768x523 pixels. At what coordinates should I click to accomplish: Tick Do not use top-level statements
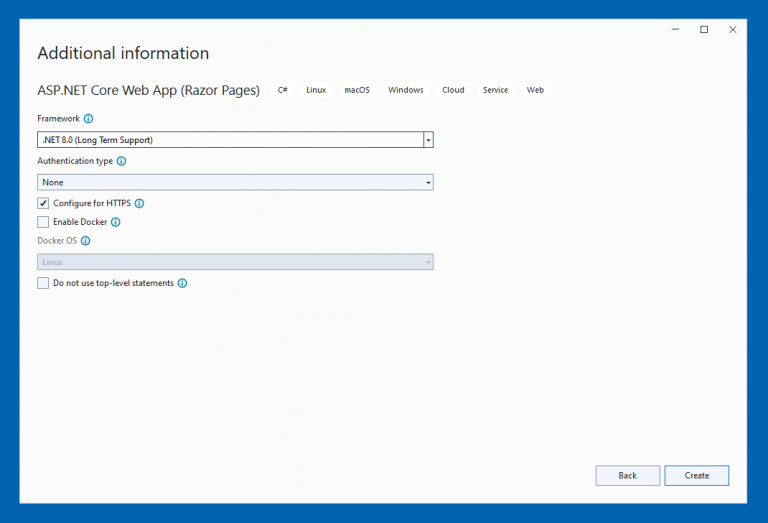(43, 283)
